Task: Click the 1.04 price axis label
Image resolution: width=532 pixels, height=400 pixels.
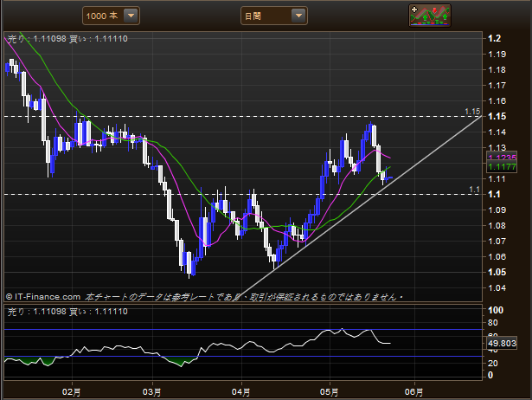Action: [x=497, y=288]
